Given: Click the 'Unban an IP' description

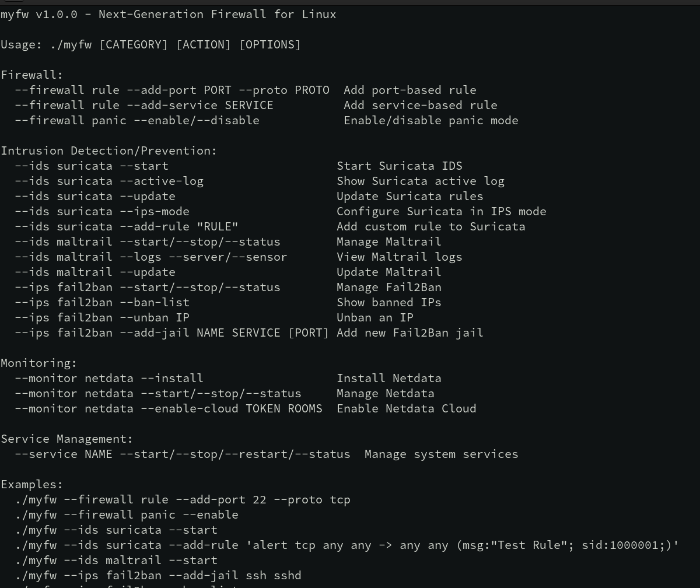Looking at the screenshot, I should pyautogui.click(x=374, y=317).
